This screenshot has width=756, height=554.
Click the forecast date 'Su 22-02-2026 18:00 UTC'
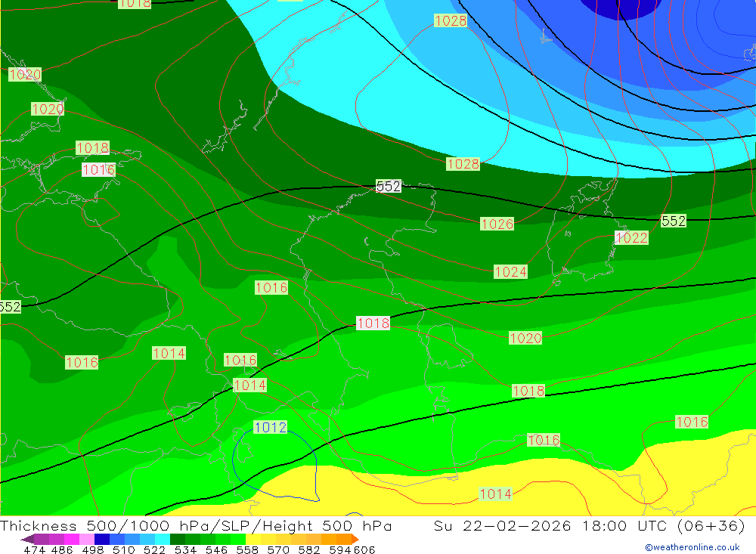click(550, 525)
